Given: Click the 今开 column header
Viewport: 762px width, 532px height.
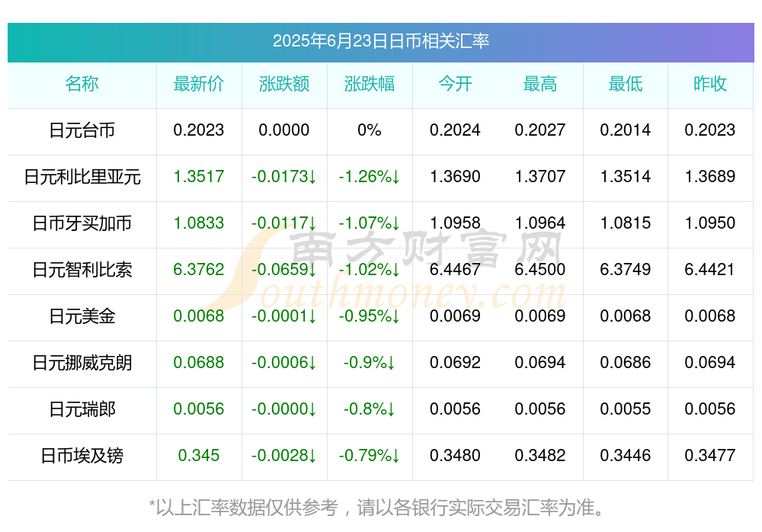Looking at the screenshot, I should [x=455, y=84].
